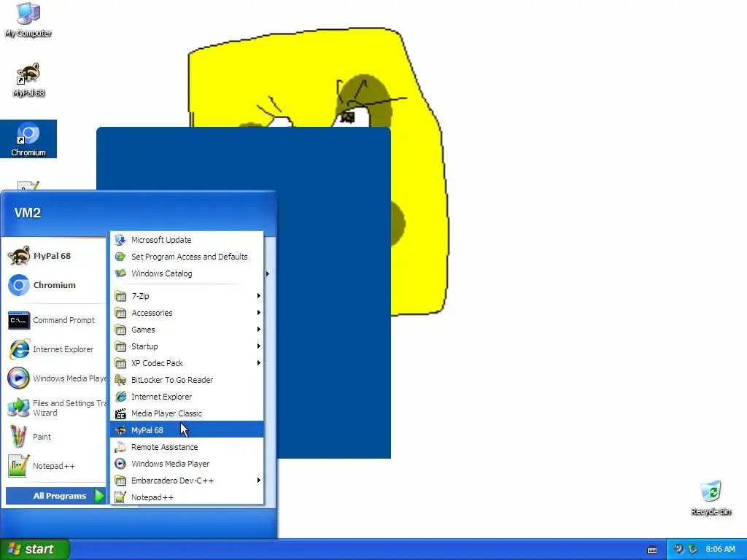This screenshot has width=747, height=560.
Task: Open Remote Assistance
Action: (x=187, y=447)
